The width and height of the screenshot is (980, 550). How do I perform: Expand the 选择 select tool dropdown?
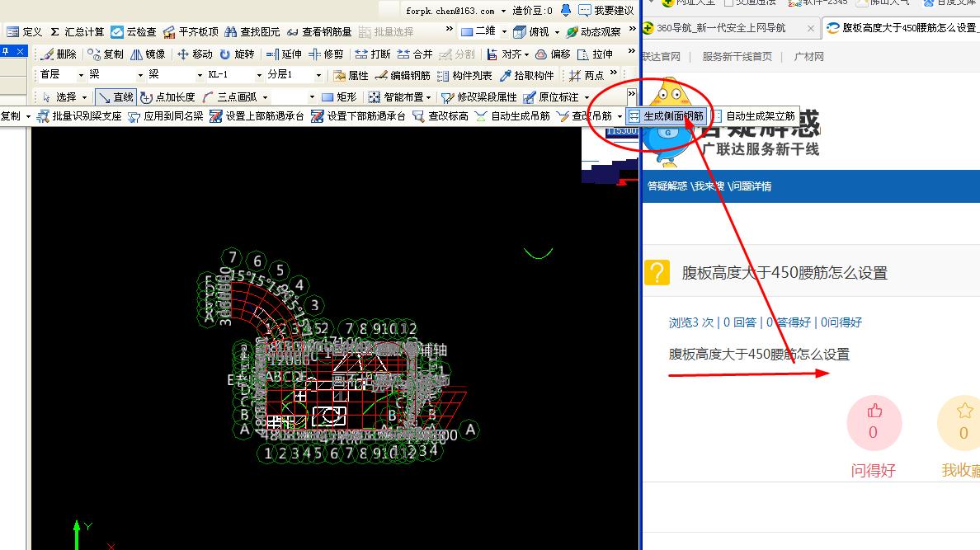(x=84, y=96)
